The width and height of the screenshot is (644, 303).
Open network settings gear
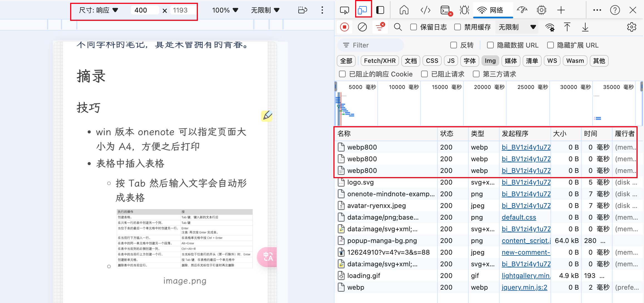point(631,27)
